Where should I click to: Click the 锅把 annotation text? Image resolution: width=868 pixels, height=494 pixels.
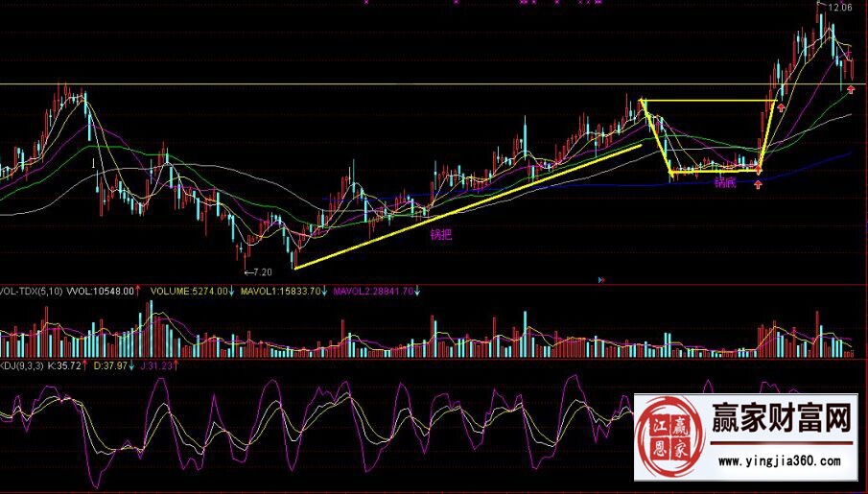coord(439,233)
